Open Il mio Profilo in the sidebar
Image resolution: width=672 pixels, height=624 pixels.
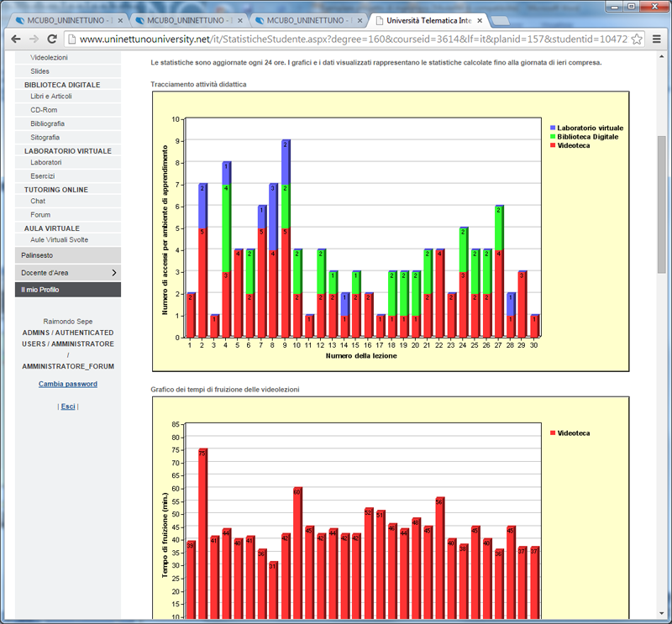pyautogui.click(x=40, y=290)
